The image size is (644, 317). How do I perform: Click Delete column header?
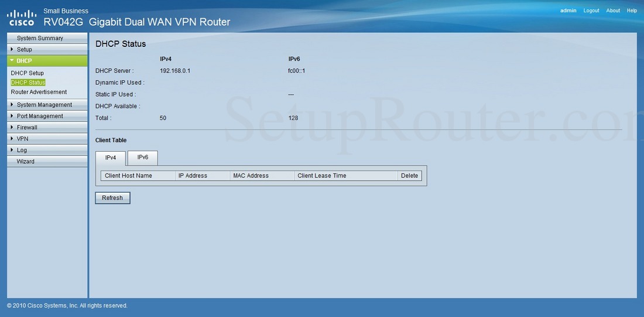click(x=409, y=176)
